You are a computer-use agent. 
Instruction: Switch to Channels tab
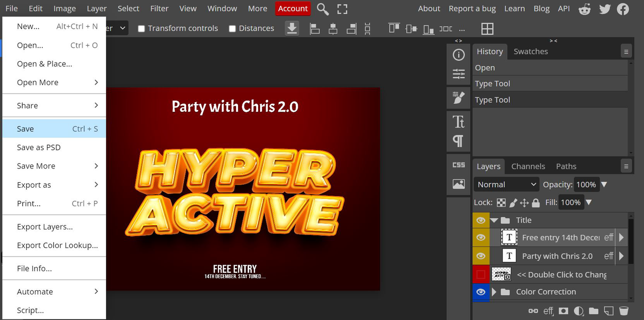pyautogui.click(x=528, y=166)
